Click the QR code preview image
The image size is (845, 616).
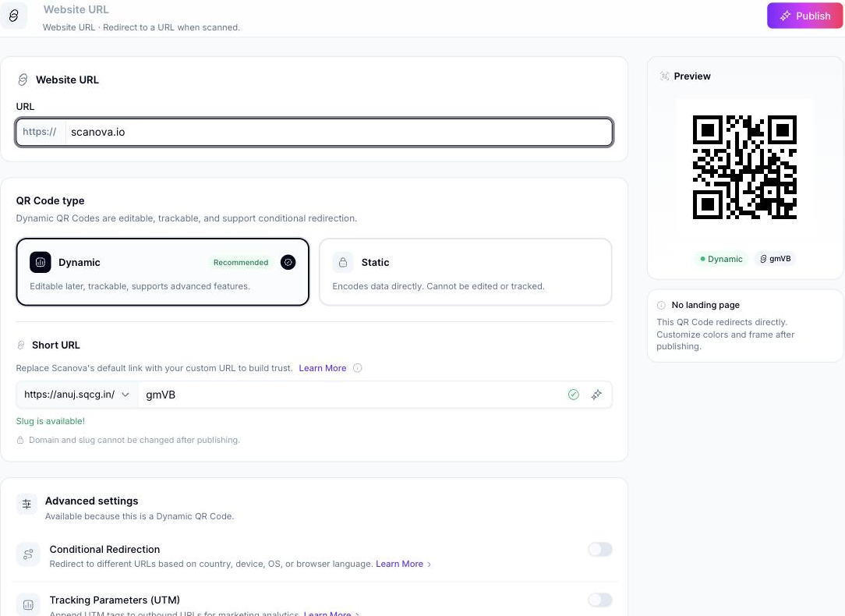coord(744,167)
